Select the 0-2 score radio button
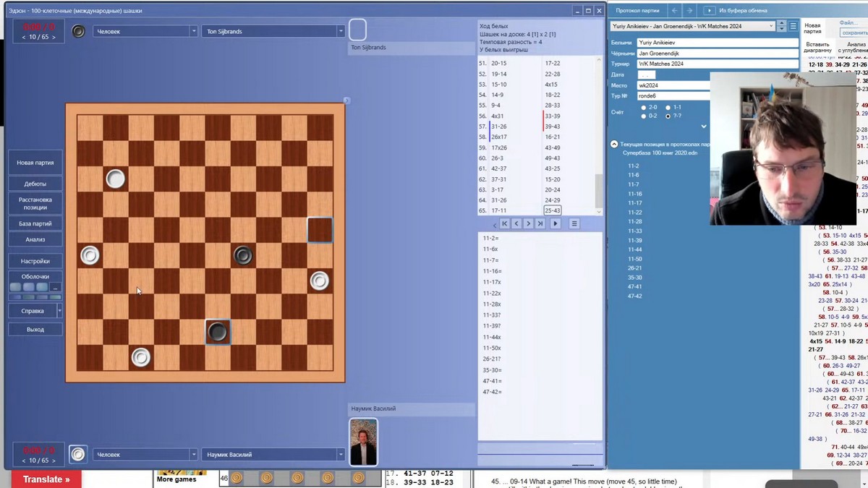Image resolution: width=868 pixels, height=488 pixels. [x=644, y=116]
